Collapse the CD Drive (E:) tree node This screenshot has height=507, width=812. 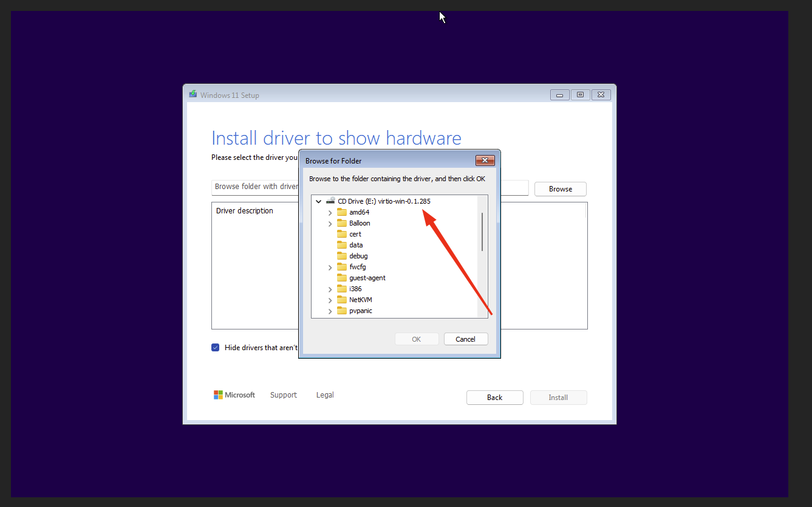tap(318, 201)
